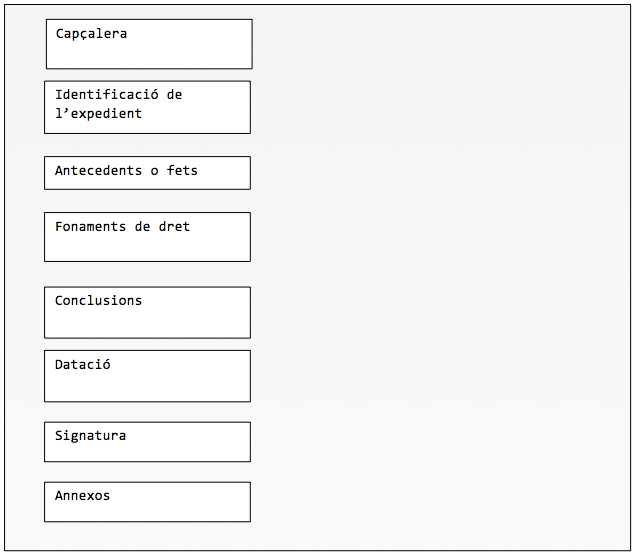Select the Conclusions box
The image size is (636, 555).
(148, 312)
